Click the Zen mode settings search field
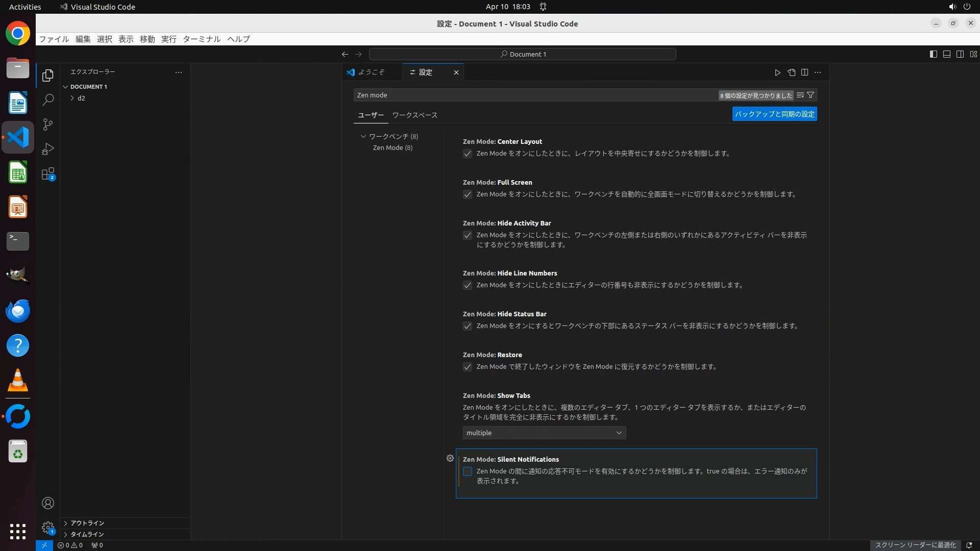The image size is (980, 551). (x=536, y=95)
